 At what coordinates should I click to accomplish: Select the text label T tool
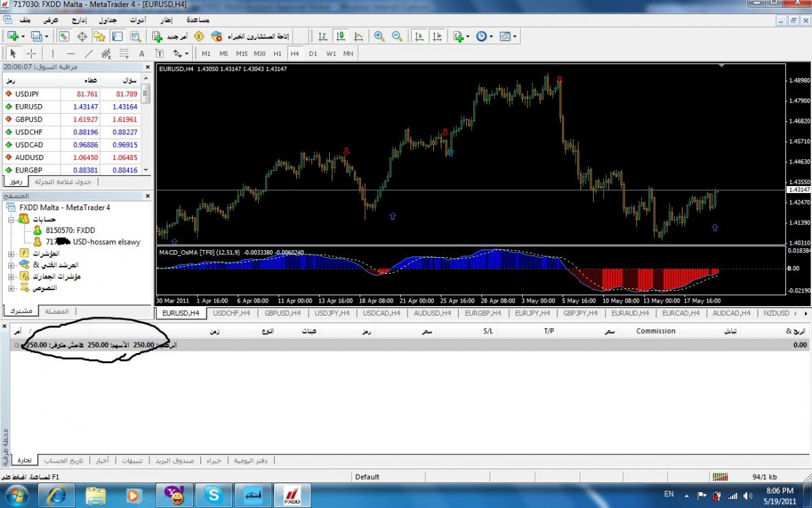click(159, 53)
